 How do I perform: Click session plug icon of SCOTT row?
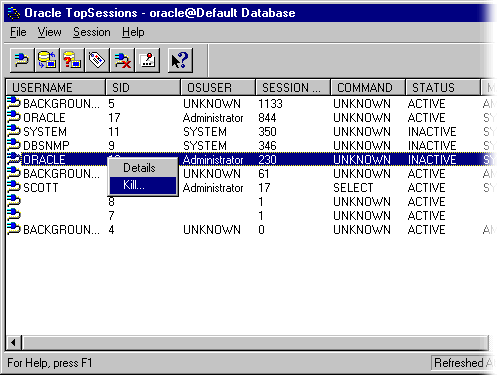click(14, 187)
